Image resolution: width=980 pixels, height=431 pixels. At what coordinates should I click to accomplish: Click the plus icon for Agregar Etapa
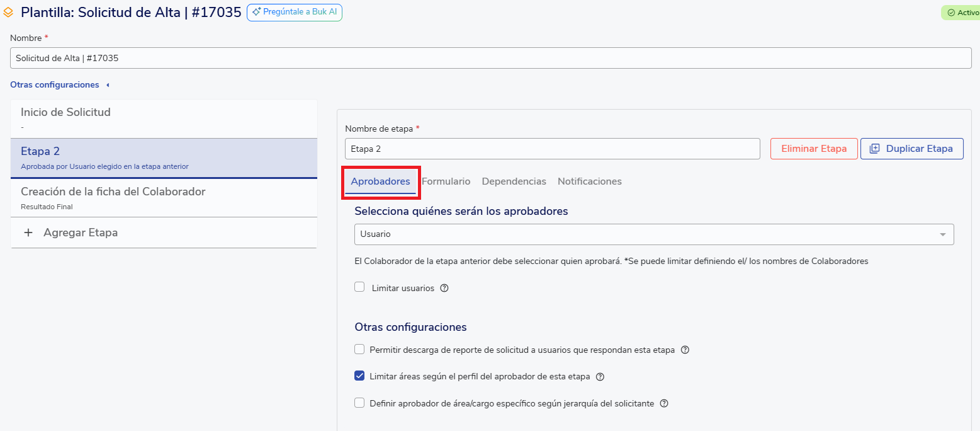[x=28, y=233]
